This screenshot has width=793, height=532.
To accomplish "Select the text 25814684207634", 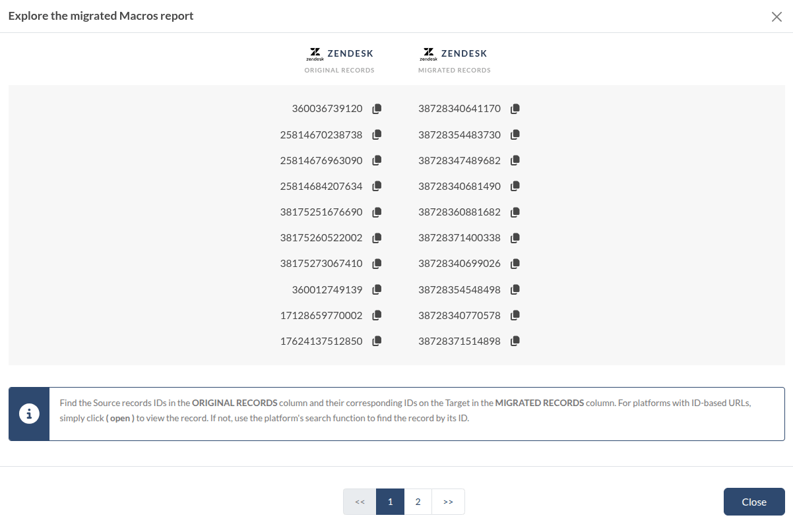I will 321,187.
